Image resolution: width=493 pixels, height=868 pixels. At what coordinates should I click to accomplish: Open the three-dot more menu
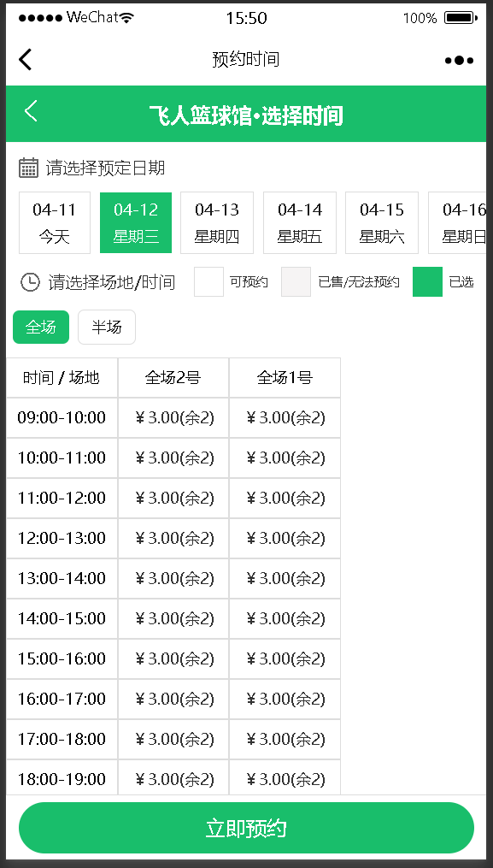459,61
